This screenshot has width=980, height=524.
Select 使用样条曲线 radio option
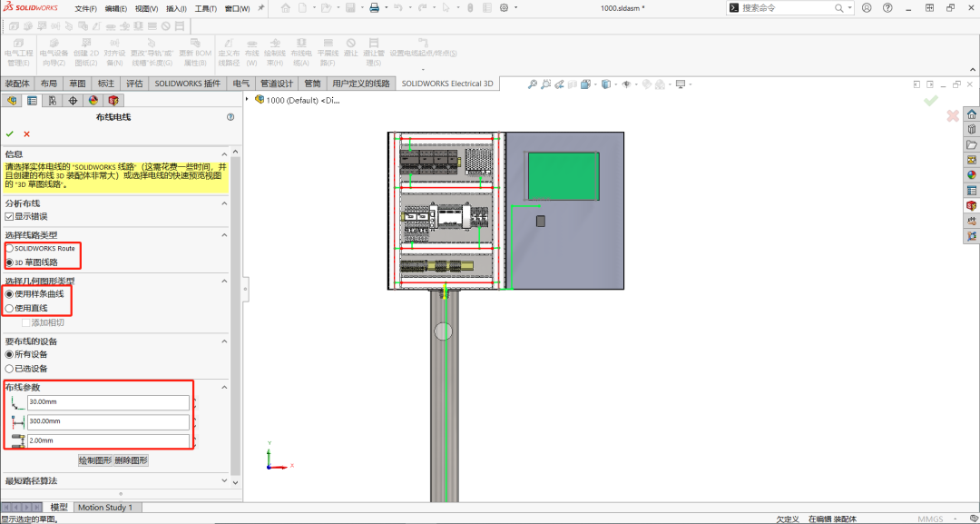(9, 294)
